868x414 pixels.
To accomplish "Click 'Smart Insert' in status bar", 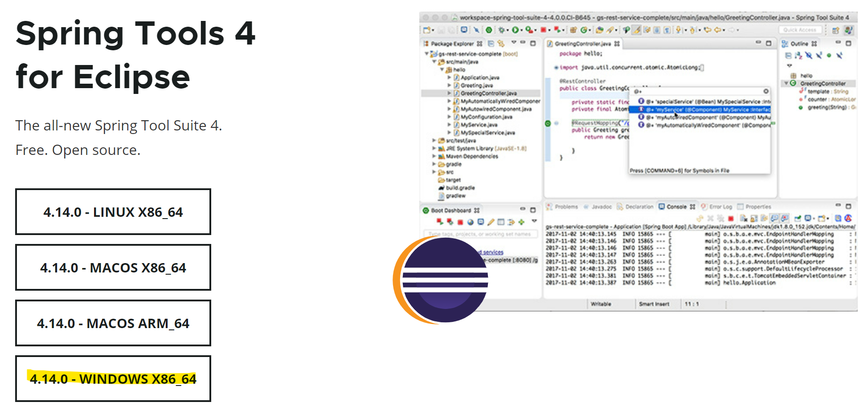I will coord(654,304).
